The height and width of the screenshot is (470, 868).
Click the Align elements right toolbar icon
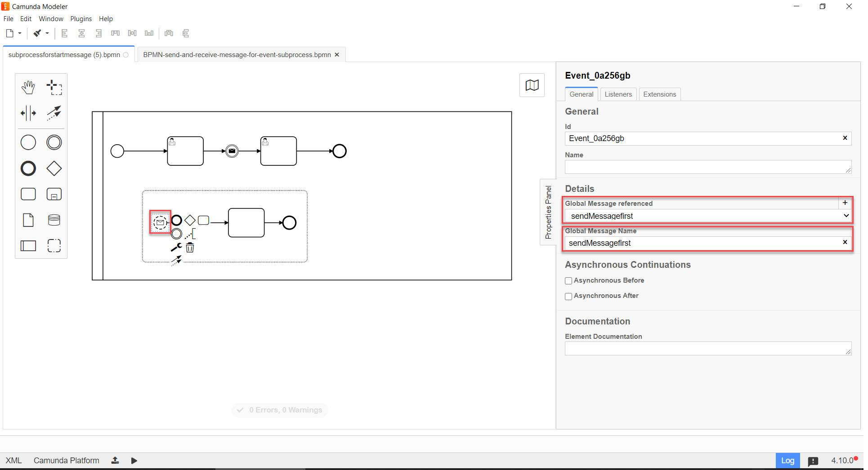[99, 33]
